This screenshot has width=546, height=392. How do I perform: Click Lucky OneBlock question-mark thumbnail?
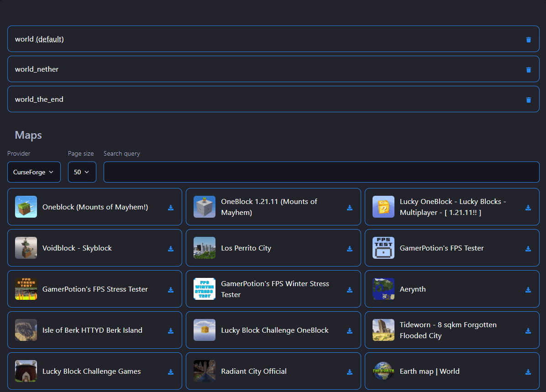tap(383, 207)
